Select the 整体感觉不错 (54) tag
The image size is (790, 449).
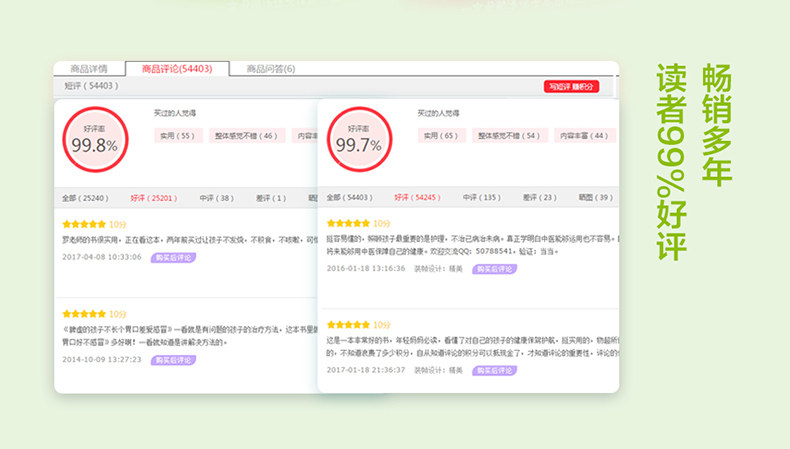tap(509, 136)
